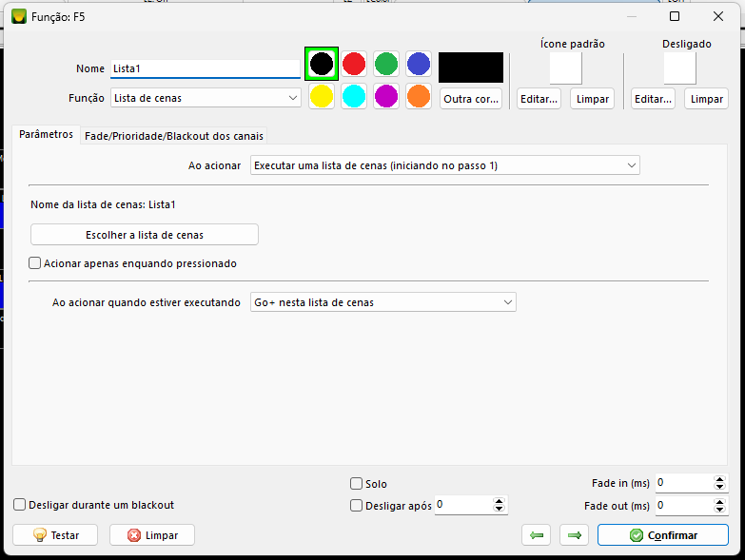
Task: Select the Parâmetros tab
Action: (x=46, y=135)
